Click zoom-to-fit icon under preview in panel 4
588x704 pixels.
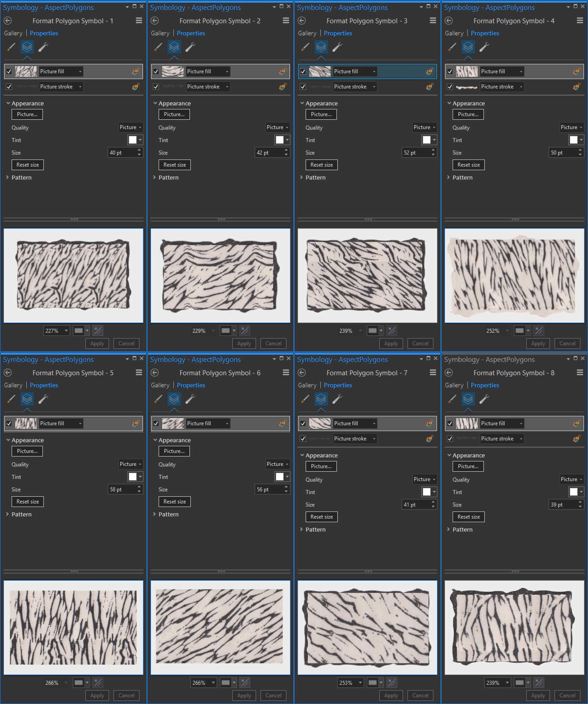pyautogui.click(x=539, y=331)
